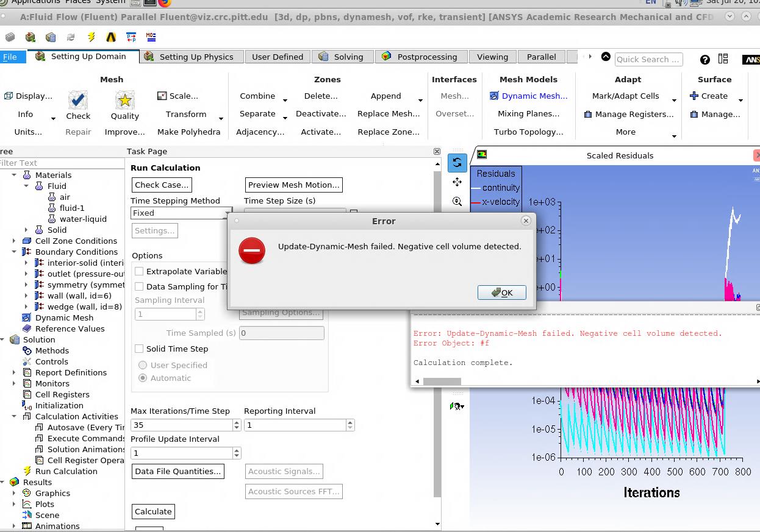Collapse the Materials tree node
Viewport: 760px width, 532px height.
pos(14,175)
